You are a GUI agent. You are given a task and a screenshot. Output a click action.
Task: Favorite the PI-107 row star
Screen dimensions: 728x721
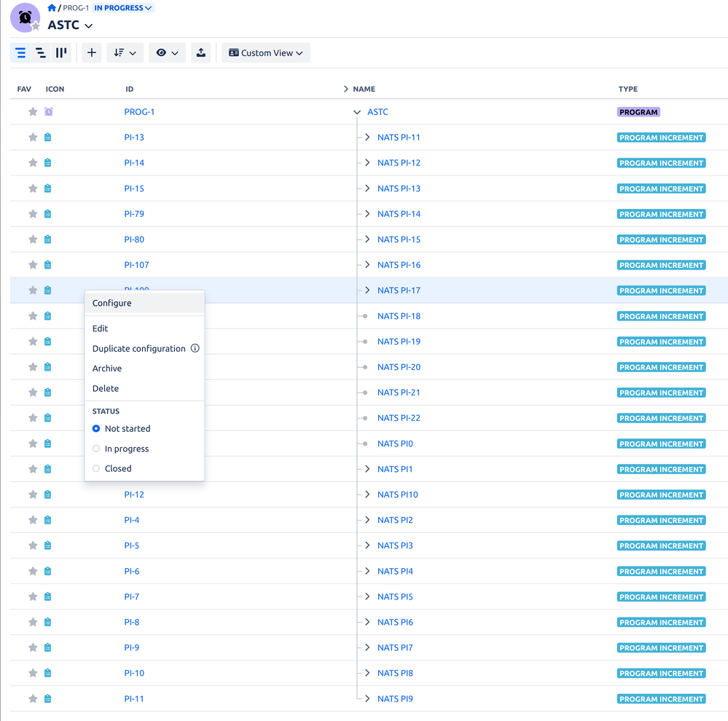point(33,265)
